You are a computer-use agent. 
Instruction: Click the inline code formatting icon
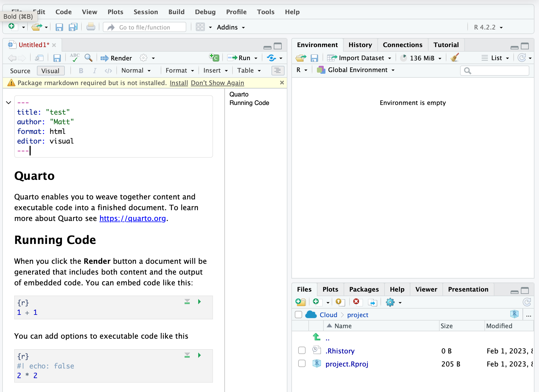pos(108,71)
